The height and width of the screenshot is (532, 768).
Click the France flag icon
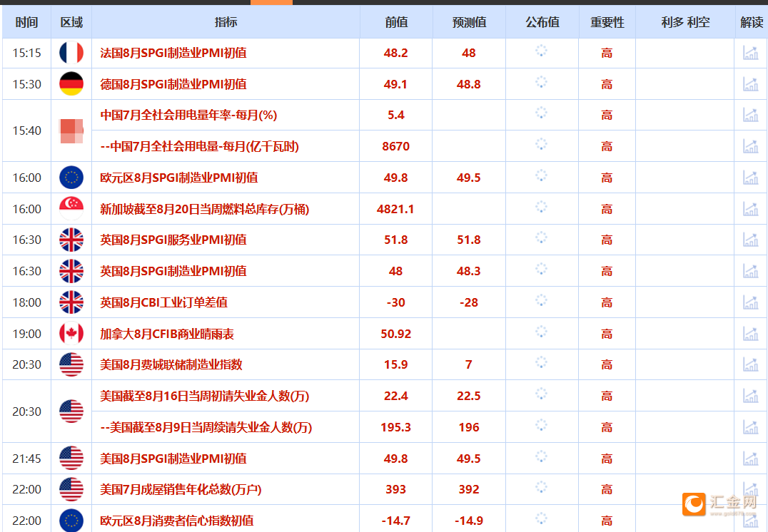[71, 53]
